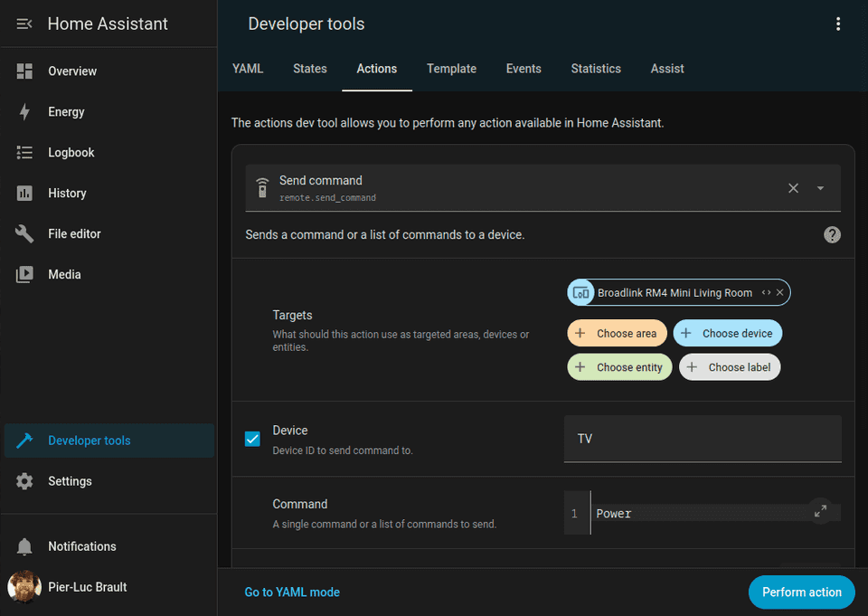Viewport: 868px width, 616px height.
Task: Click the help question mark icon
Action: pos(832,234)
